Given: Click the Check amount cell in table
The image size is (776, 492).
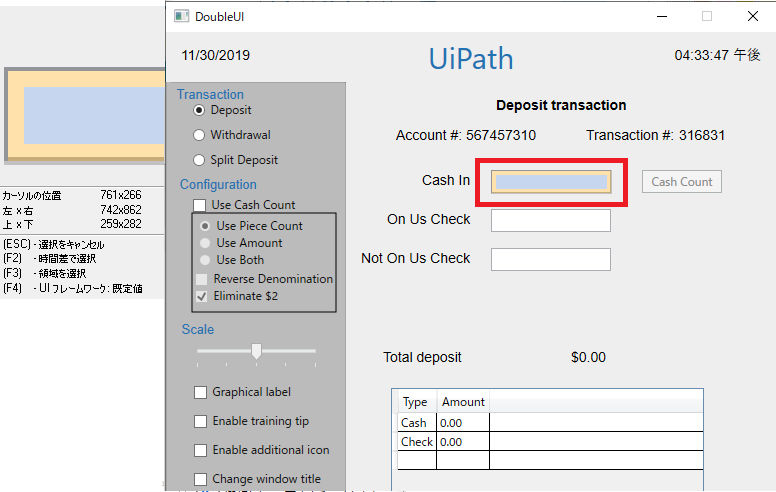Looking at the screenshot, I should pyautogui.click(x=463, y=442).
